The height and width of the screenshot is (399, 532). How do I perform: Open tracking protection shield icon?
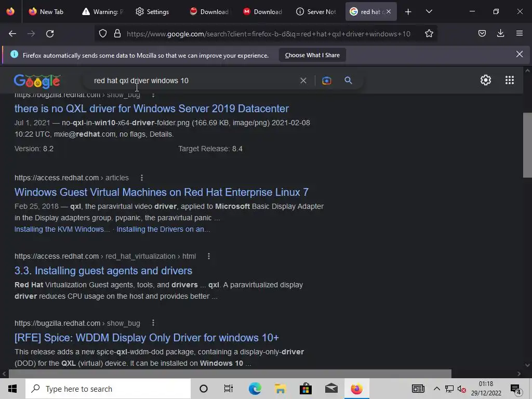click(103, 34)
